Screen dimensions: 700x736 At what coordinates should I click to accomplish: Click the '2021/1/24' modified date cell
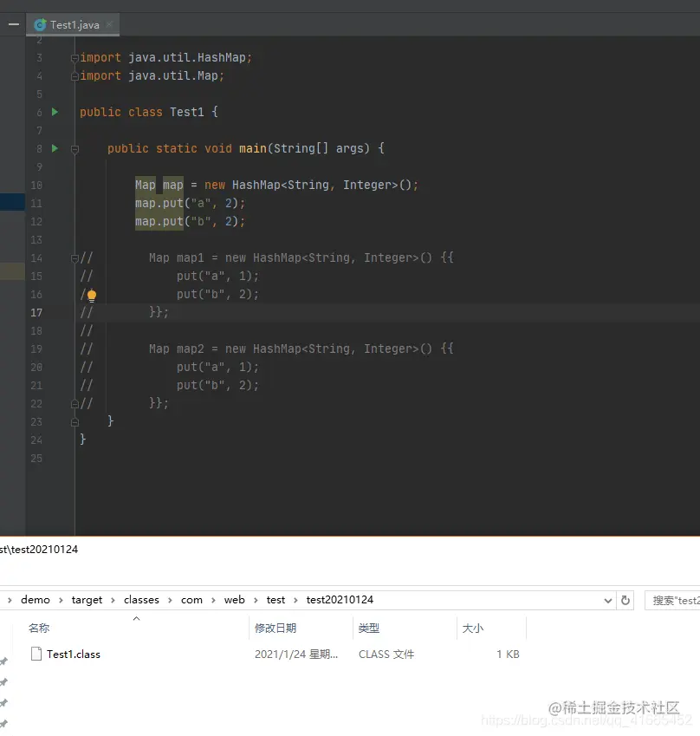tap(296, 655)
